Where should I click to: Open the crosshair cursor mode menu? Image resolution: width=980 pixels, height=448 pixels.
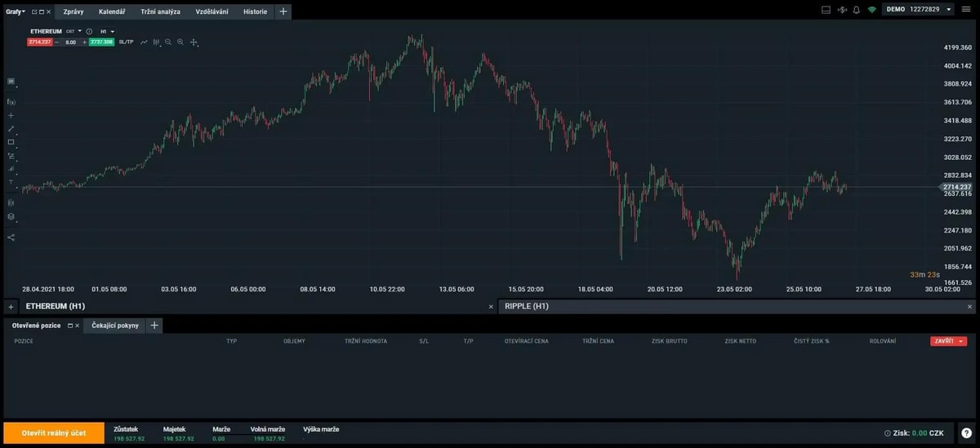(x=194, y=42)
